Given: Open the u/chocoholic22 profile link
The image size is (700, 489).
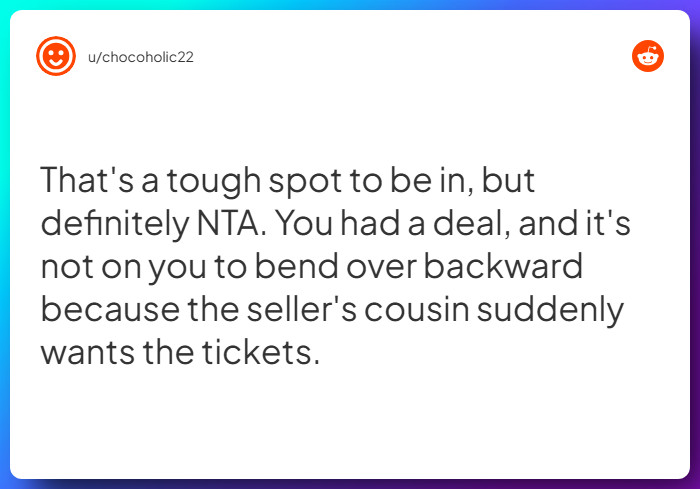Looking at the screenshot, I should (141, 57).
